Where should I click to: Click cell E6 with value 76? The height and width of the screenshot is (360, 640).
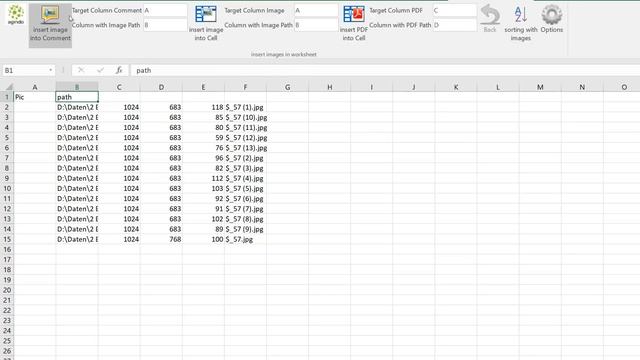[203, 148]
